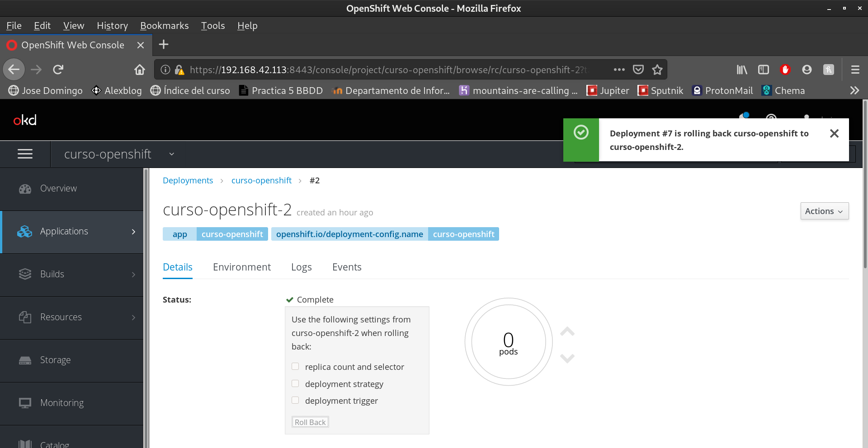Open the Actions dropdown
Screen dimensions: 868x448
click(824, 211)
